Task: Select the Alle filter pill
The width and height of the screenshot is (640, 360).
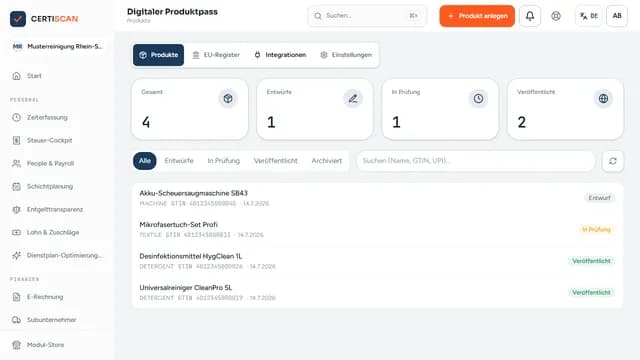Action: pos(144,161)
